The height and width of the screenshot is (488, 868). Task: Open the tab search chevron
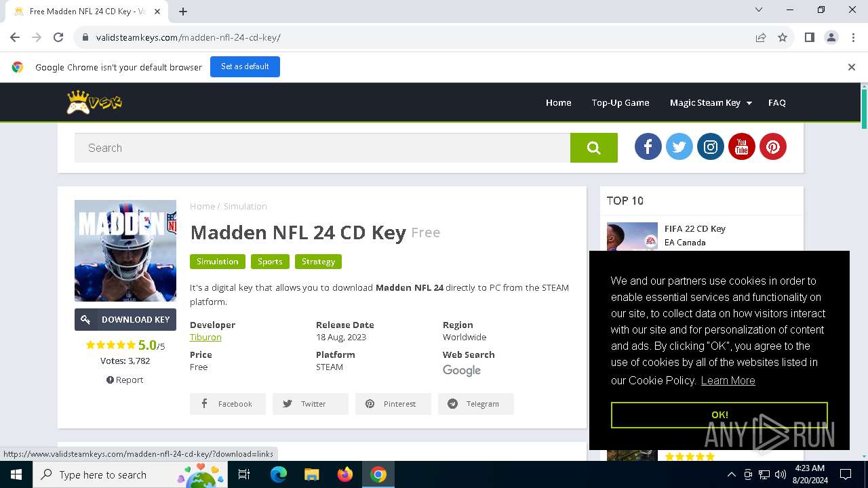(x=759, y=9)
